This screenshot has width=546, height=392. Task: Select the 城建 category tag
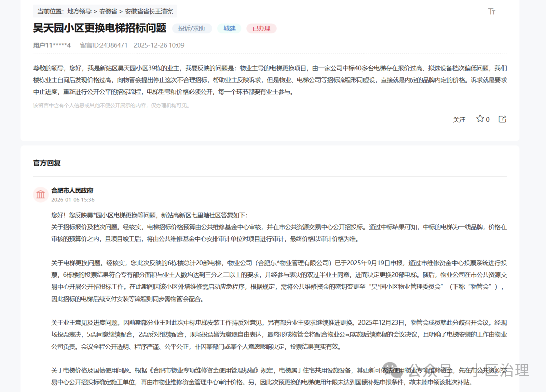click(x=230, y=28)
